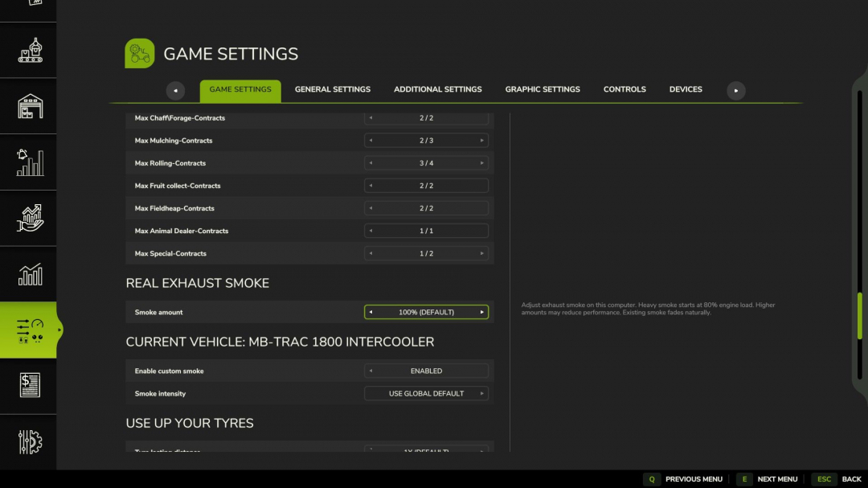This screenshot has width=868, height=488.
Task: Lower Smoke amount with left arrow
Action: [371, 313]
